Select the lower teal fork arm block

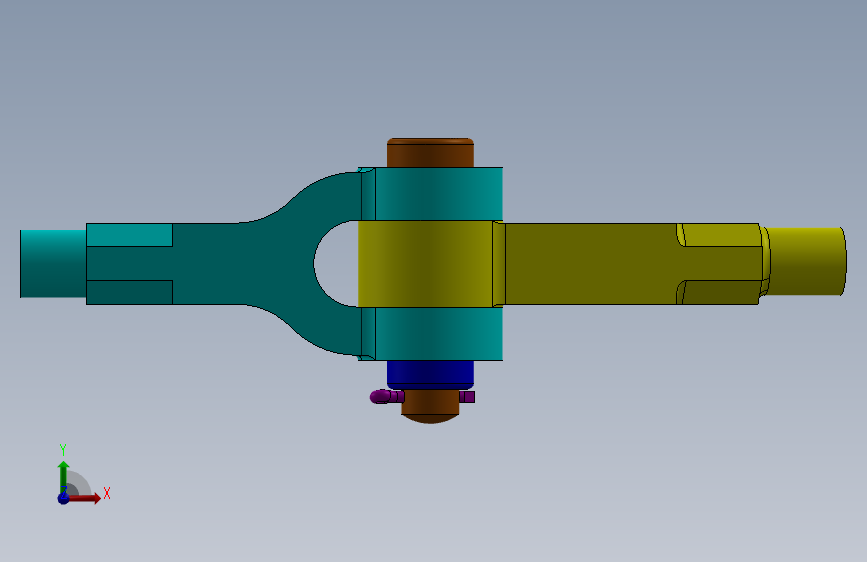click(438, 334)
